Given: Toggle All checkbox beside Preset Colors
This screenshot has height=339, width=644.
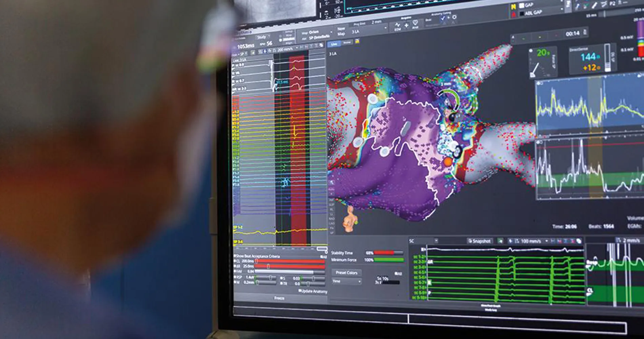Looking at the screenshot, I should [x=396, y=273].
